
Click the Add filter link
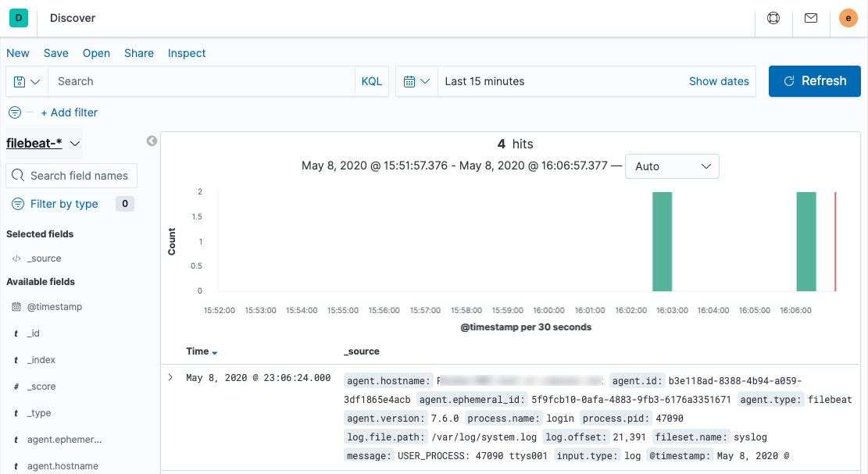(x=69, y=112)
